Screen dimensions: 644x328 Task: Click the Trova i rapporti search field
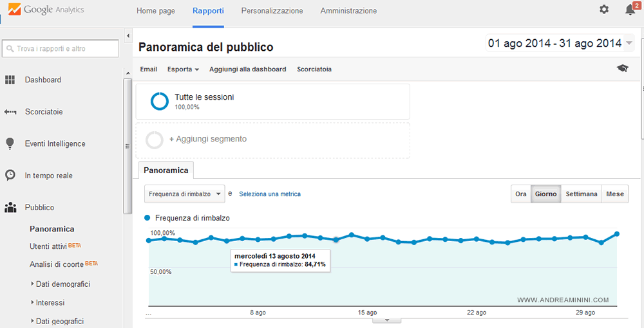coord(61,48)
